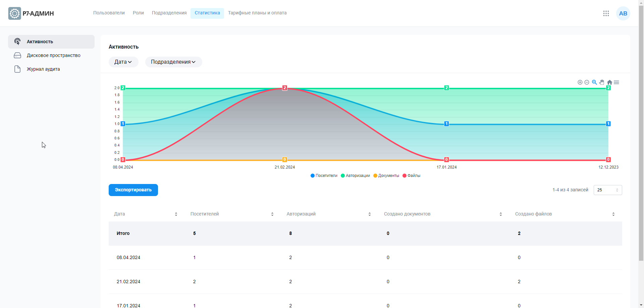The image size is (644, 308).
Task: Open the 25 records per page selector
Action: 607,190
